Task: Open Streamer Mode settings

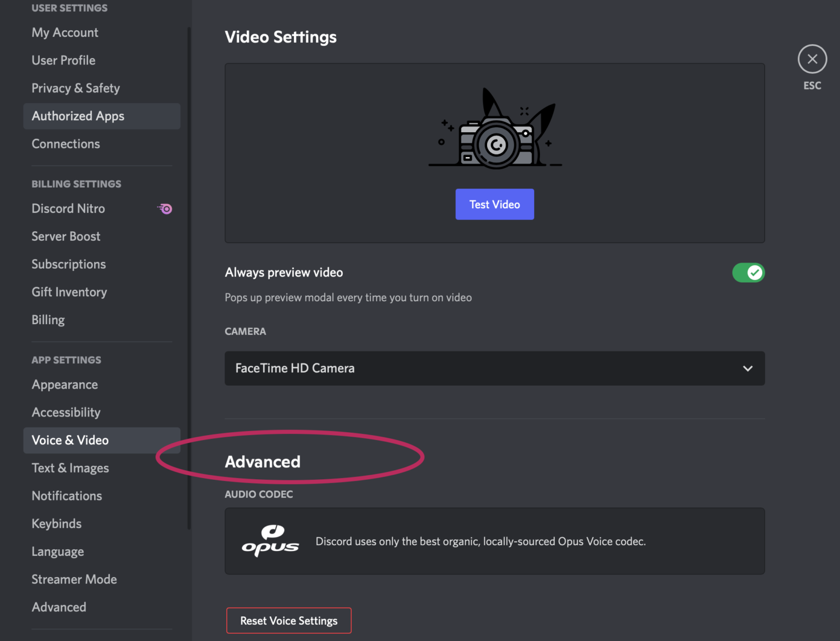Action: [x=102, y=579]
